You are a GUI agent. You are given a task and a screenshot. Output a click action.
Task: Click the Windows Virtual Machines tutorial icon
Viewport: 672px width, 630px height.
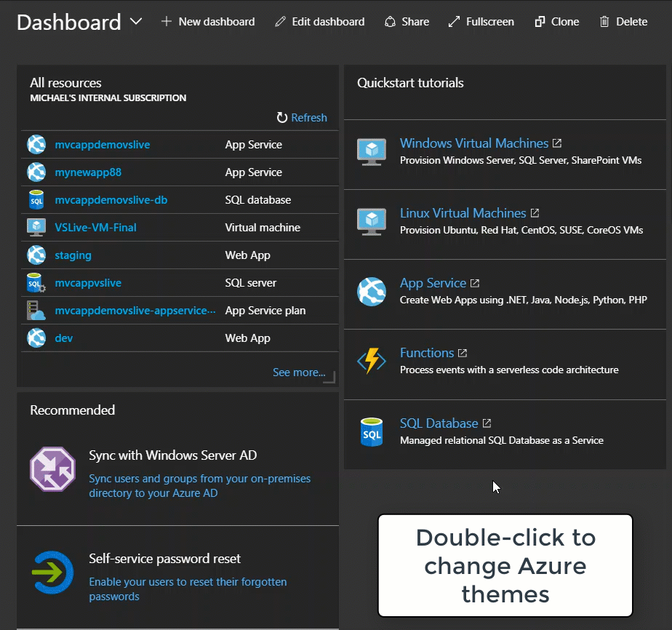click(372, 151)
